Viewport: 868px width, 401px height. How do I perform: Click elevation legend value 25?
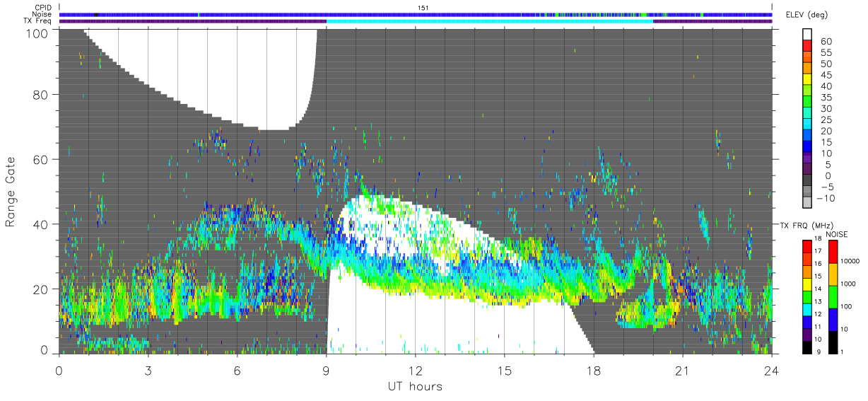(x=826, y=120)
